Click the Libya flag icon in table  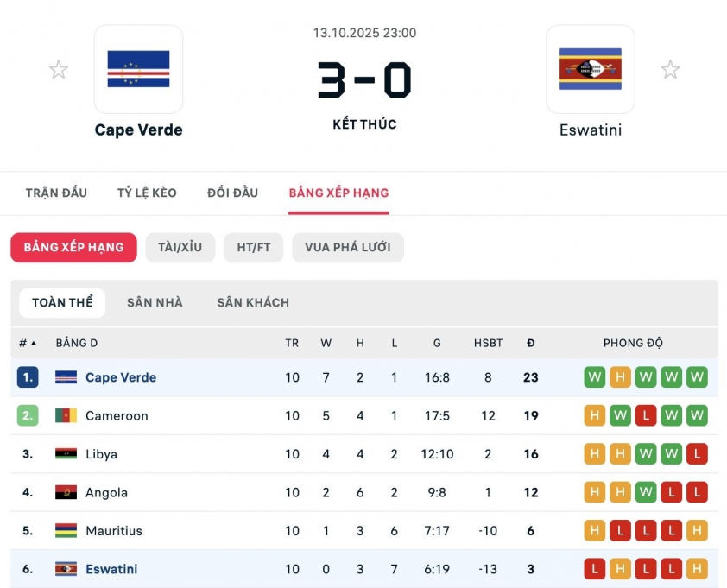[66, 454]
